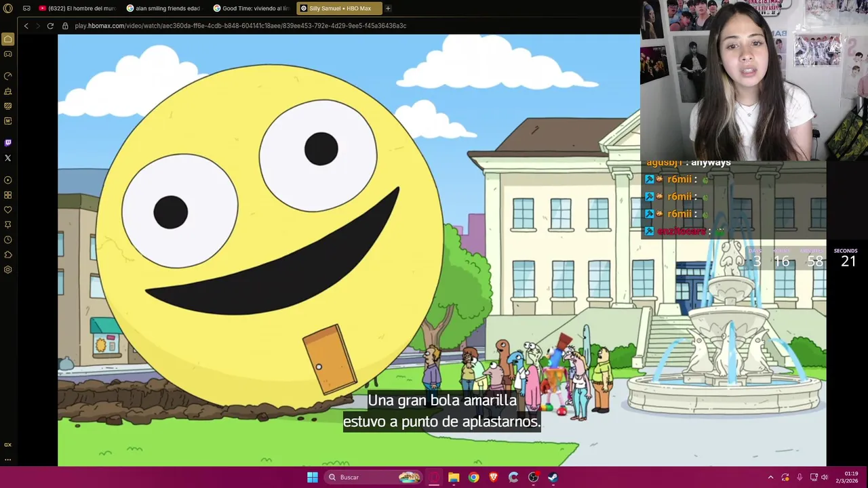This screenshot has height=488, width=868.
Task: Open the blue C app in taskbar
Action: 513,477
